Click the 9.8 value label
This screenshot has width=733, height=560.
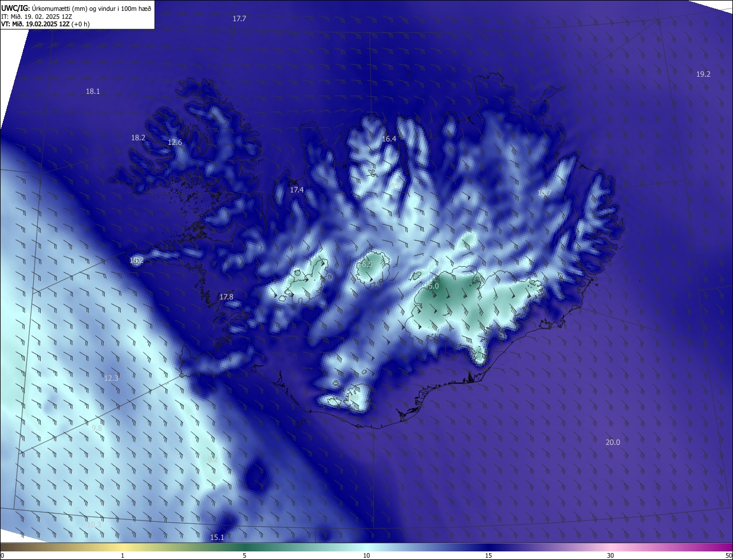click(x=97, y=428)
